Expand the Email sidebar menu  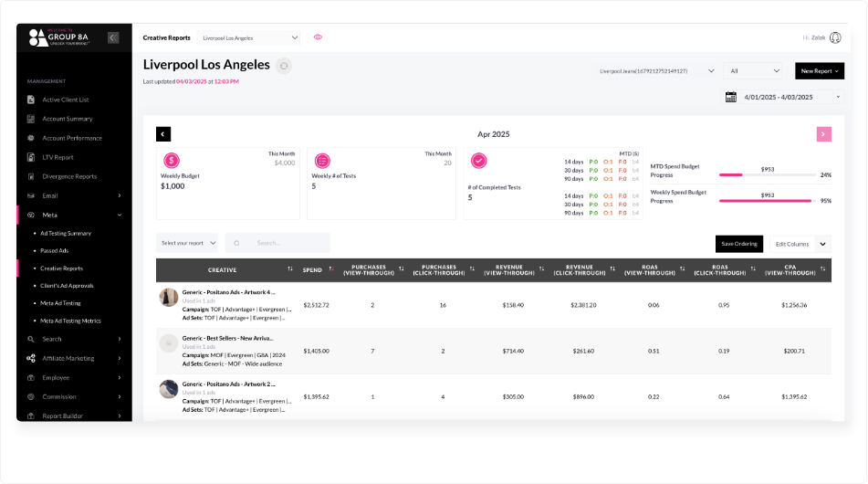(120, 195)
